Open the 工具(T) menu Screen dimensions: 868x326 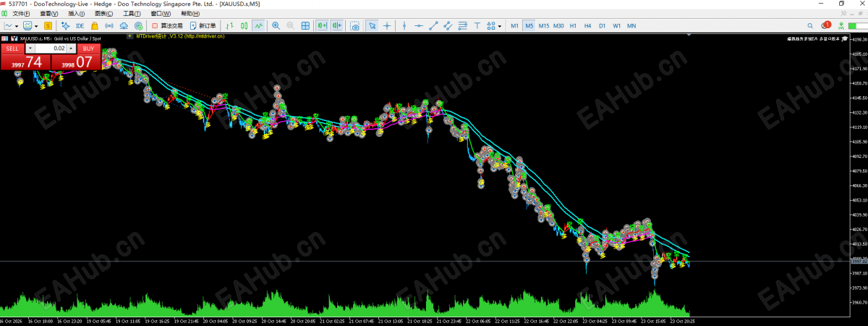[x=132, y=14]
